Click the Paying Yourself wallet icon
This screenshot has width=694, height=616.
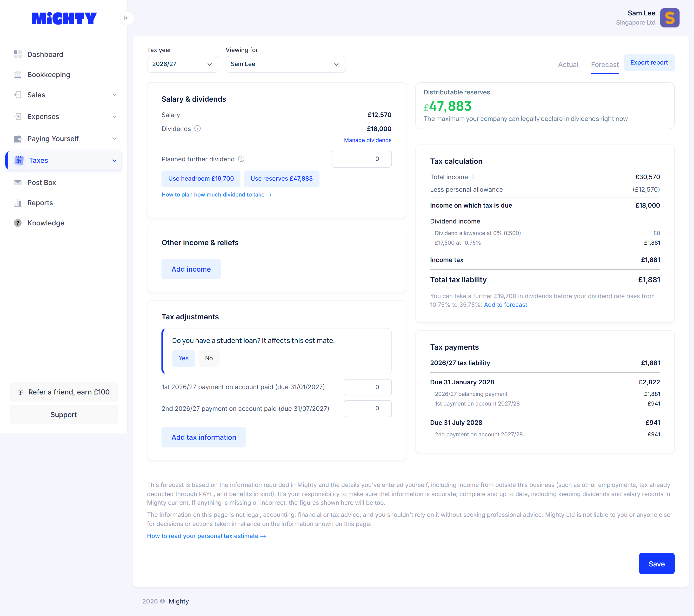pyautogui.click(x=18, y=138)
